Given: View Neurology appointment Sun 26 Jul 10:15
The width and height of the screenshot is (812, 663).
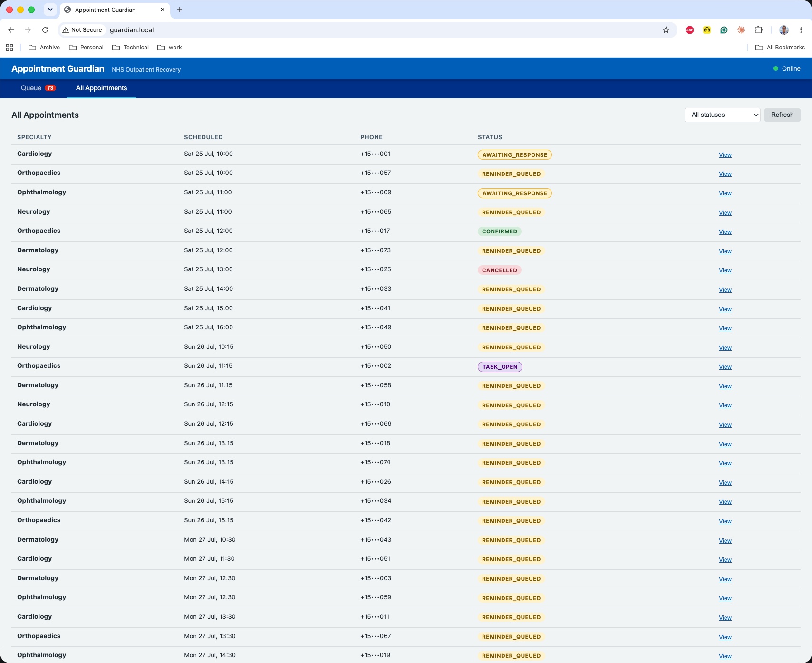Looking at the screenshot, I should click(725, 348).
